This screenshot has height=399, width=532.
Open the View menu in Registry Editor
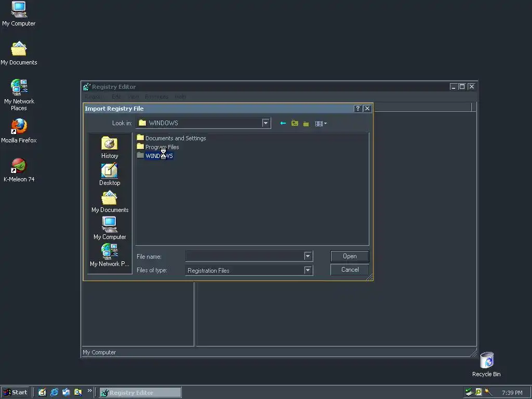tap(134, 97)
